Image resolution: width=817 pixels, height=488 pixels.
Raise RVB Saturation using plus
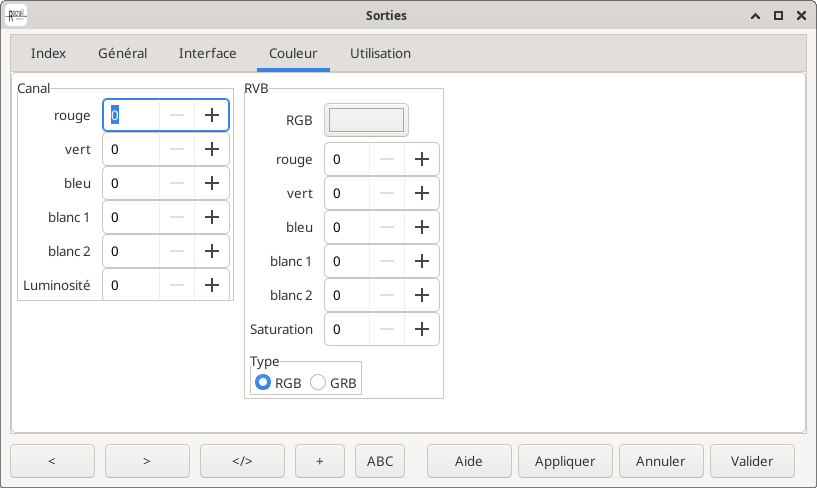point(421,329)
